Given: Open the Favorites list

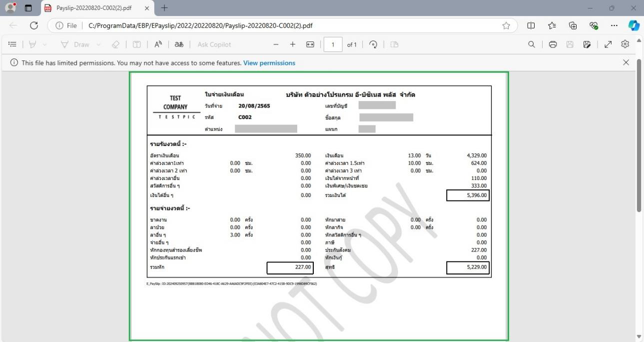Looking at the screenshot, I should pyautogui.click(x=552, y=25).
